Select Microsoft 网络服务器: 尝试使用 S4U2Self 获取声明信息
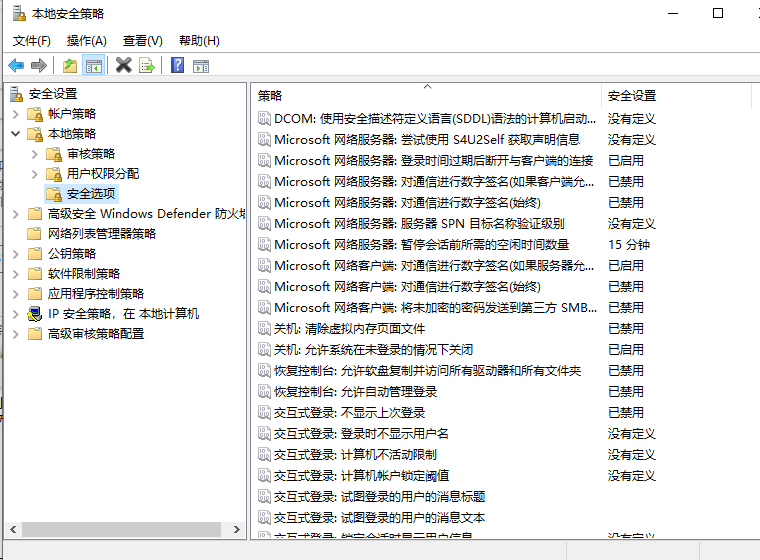 (427, 140)
